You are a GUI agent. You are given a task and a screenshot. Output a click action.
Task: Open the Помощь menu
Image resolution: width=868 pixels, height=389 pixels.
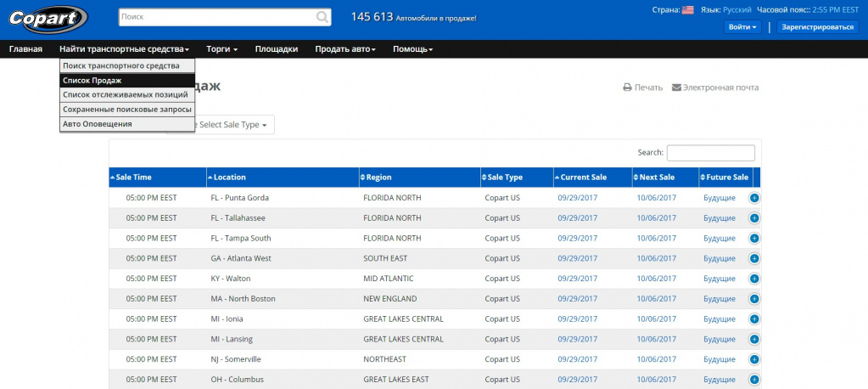(413, 49)
